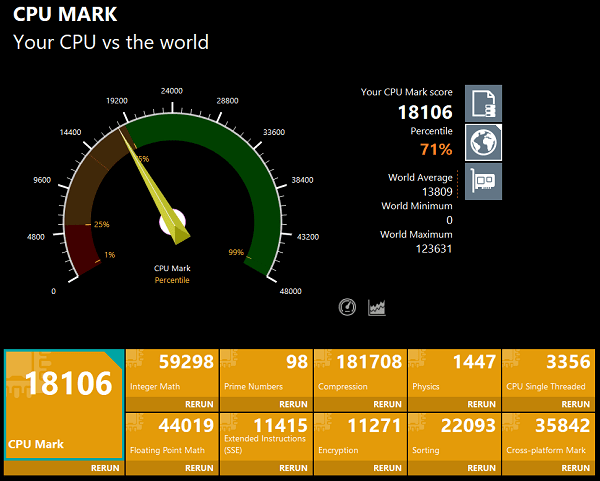Click the World Maximum 123631 value

tap(434, 249)
